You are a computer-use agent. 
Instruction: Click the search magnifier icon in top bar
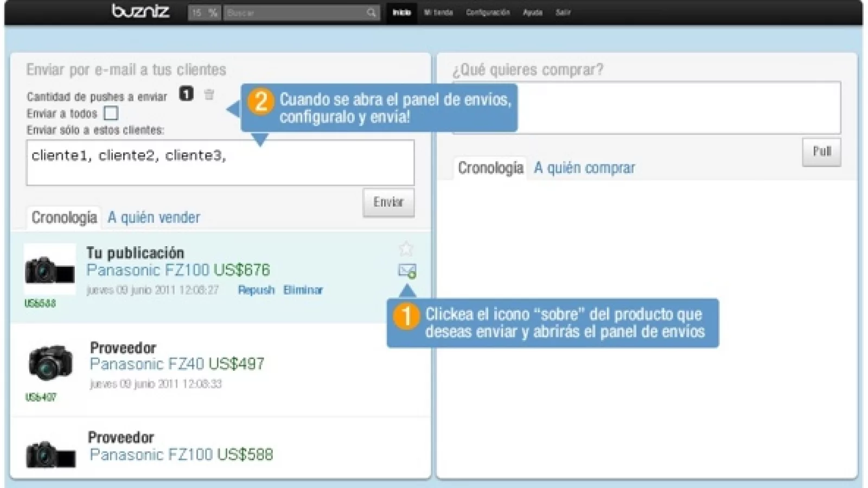coord(371,12)
